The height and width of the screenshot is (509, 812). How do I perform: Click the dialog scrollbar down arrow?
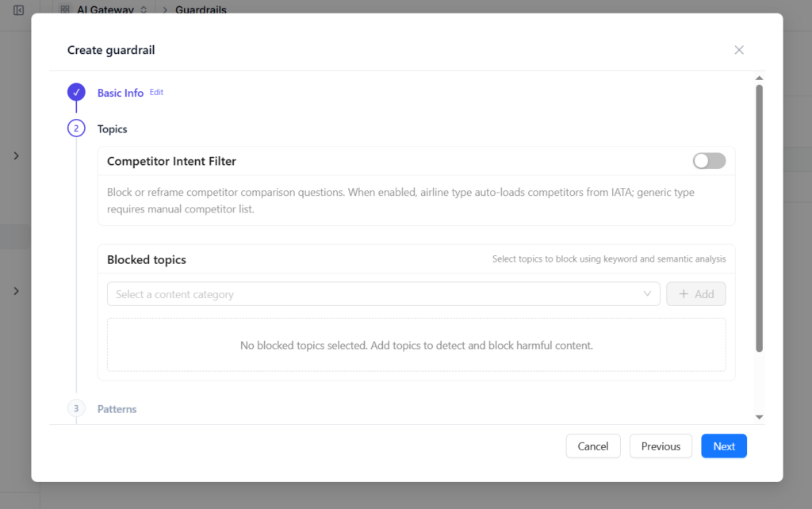[x=759, y=417]
